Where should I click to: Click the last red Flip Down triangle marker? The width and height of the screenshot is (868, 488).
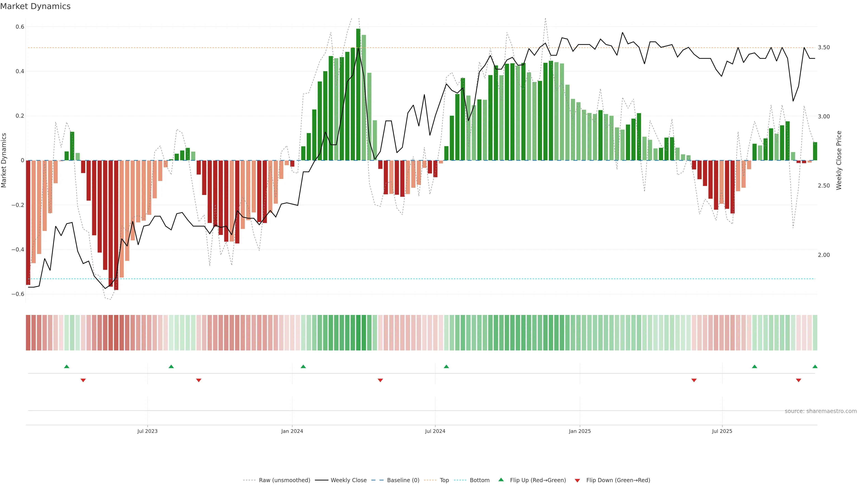click(798, 380)
